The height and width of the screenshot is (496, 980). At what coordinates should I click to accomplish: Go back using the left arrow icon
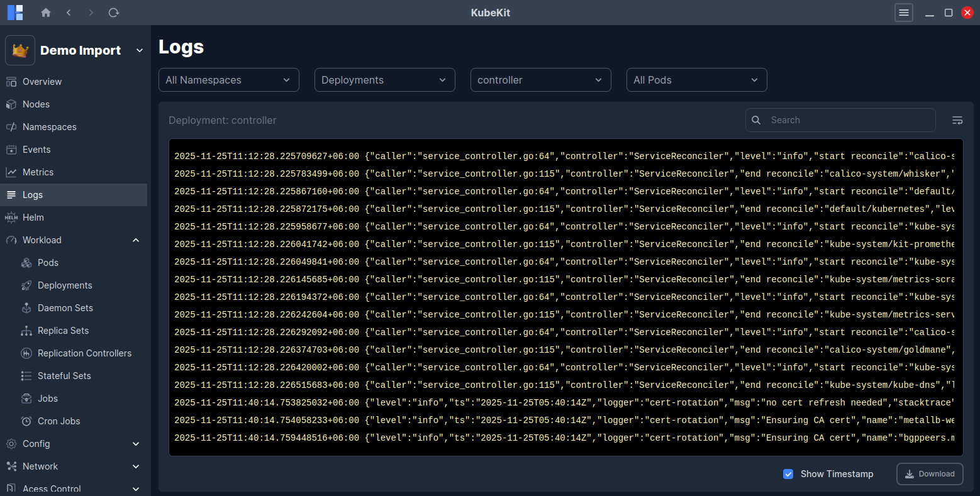(x=69, y=13)
